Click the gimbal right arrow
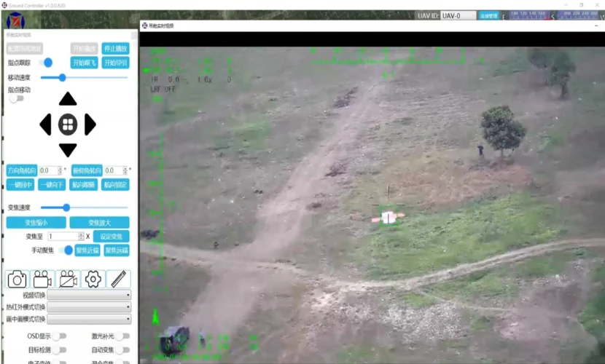This screenshot has width=605, height=364. pos(90,124)
